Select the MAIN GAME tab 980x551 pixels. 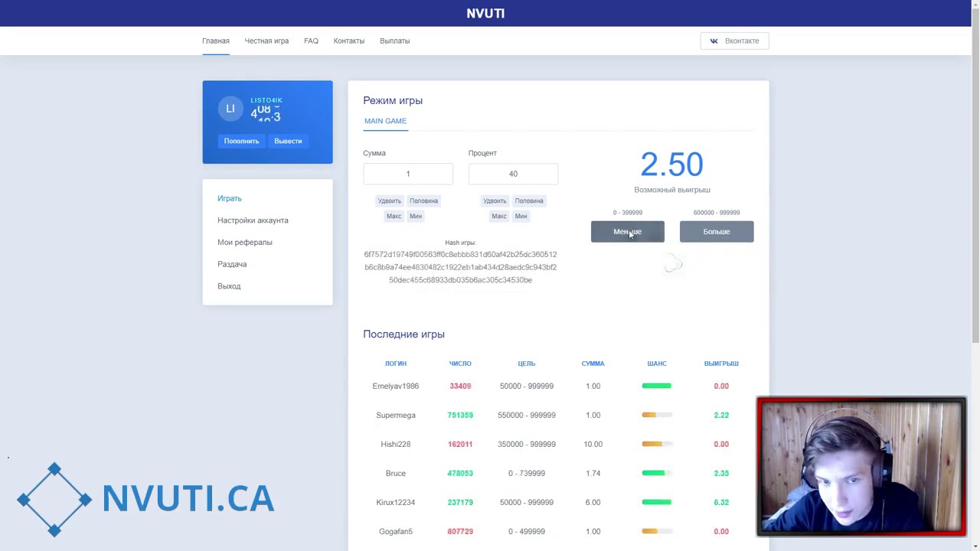[x=385, y=121]
